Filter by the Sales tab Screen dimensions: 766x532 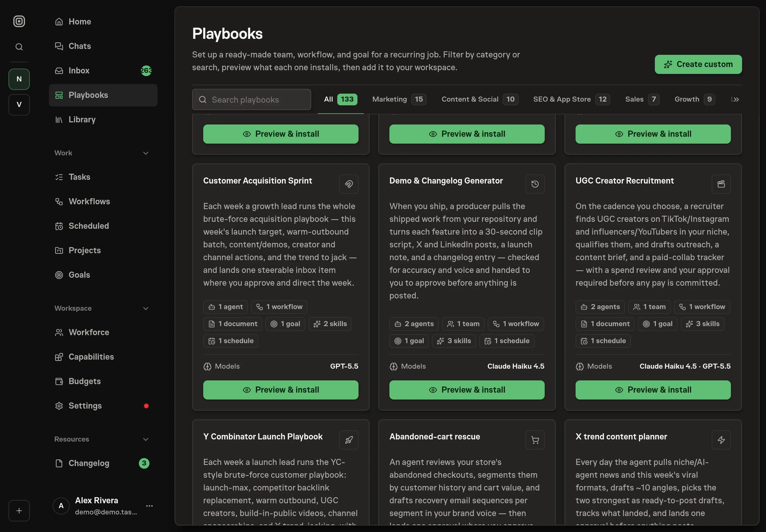(642, 99)
